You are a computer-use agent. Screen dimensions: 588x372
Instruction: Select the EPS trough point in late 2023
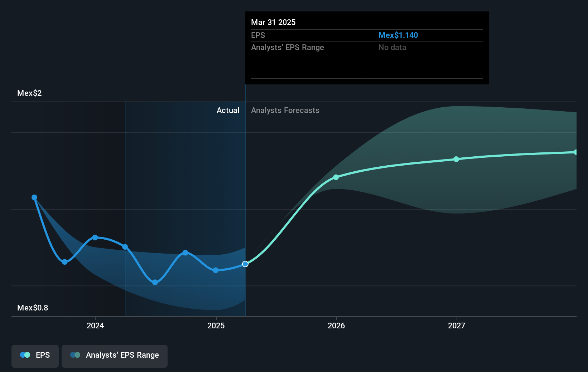(65, 262)
